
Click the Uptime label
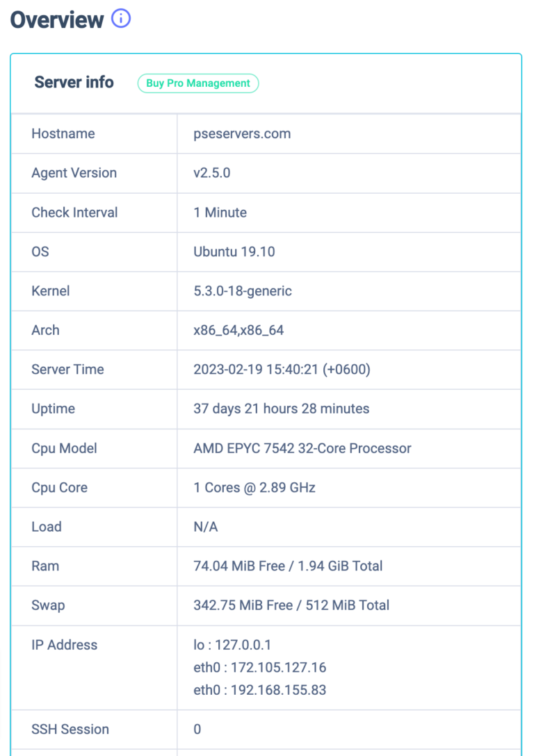point(53,409)
